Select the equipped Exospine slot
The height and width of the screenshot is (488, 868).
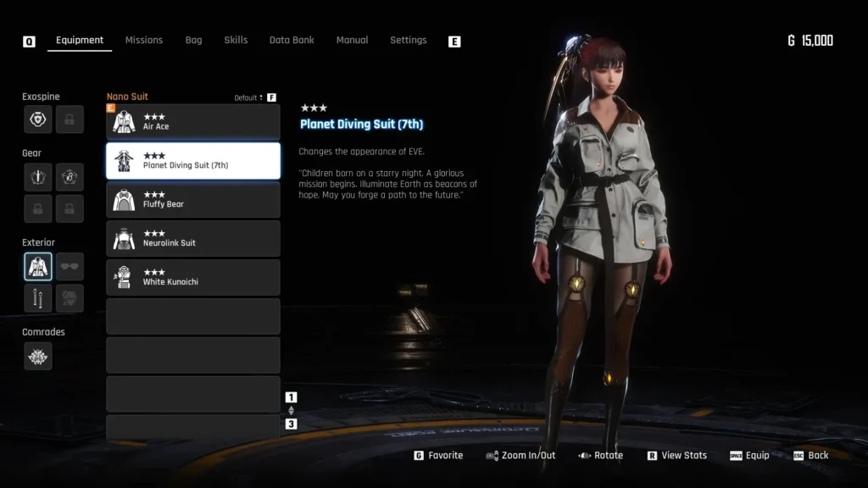(x=37, y=119)
